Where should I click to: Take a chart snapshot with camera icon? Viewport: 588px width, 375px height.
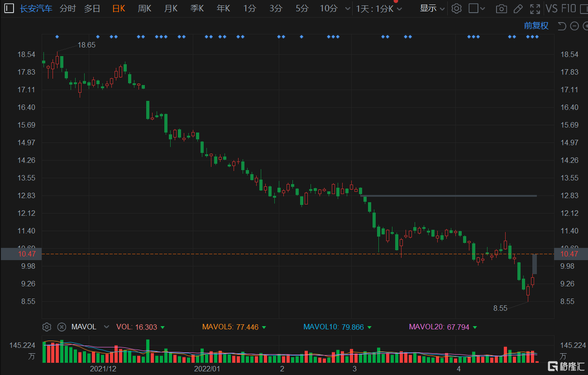[501, 9]
